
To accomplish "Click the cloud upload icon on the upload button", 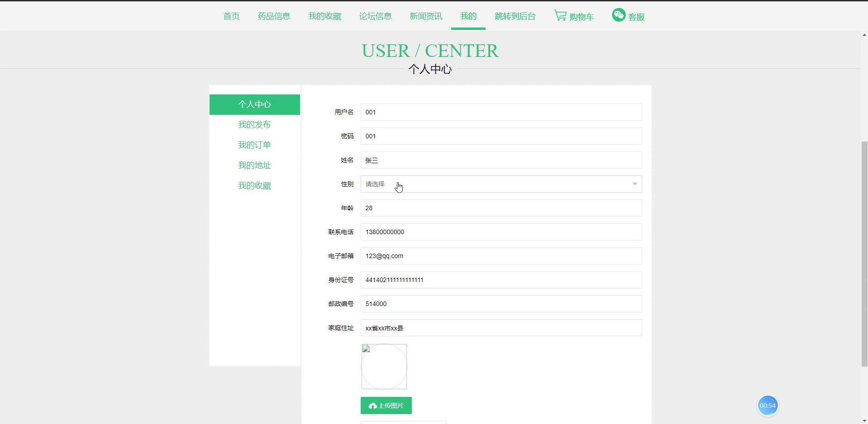I will click(372, 406).
